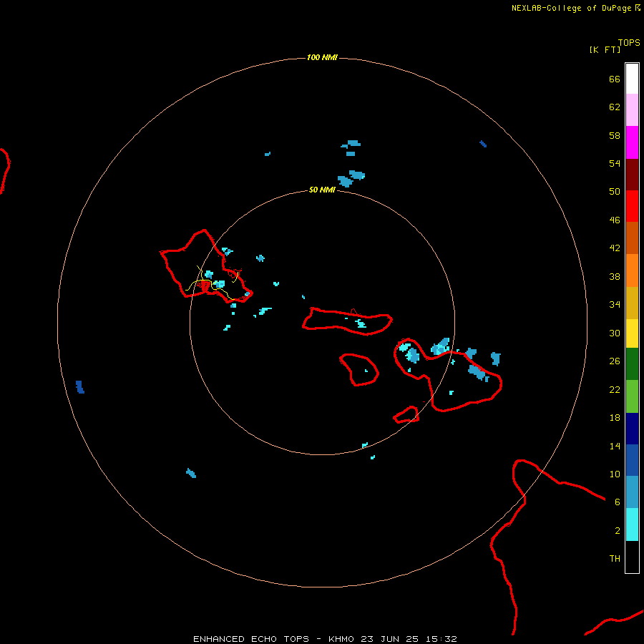This screenshot has width=644, height=644.
Task: Click the light blue 6-10 kft swatch
Action: pyautogui.click(x=632, y=492)
